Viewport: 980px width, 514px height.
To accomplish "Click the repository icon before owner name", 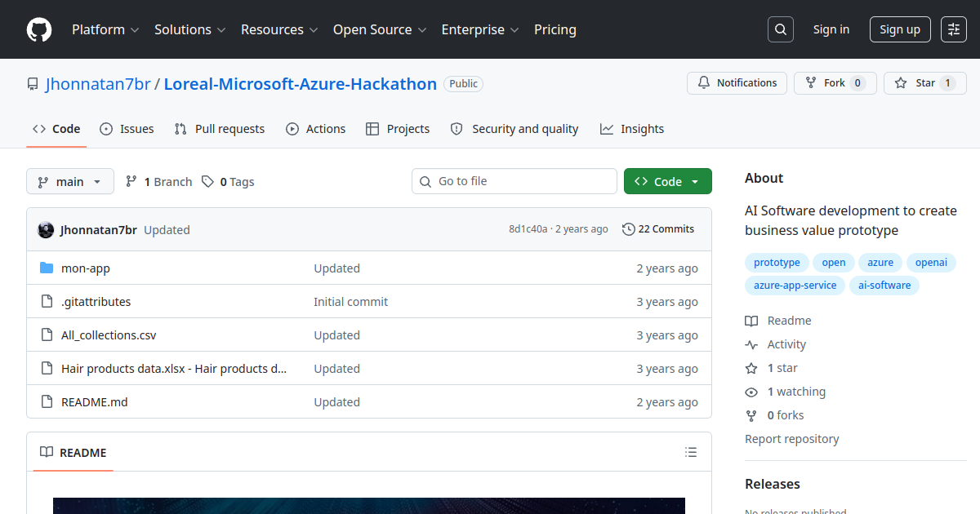I will [x=33, y=84].
